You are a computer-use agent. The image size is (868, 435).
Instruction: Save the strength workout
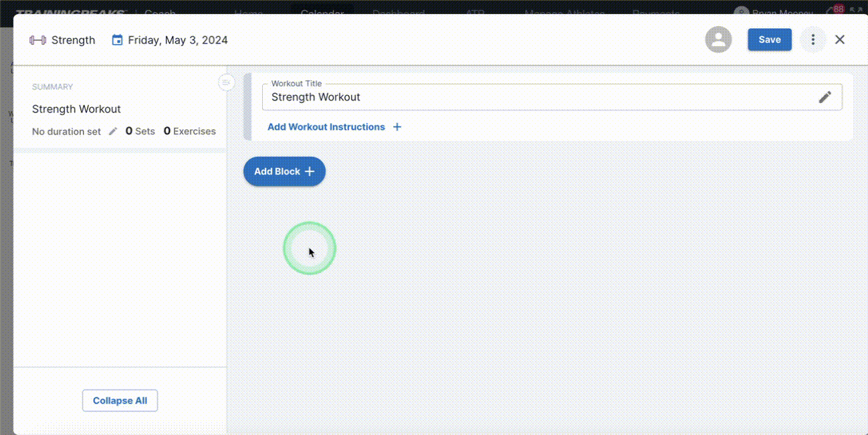[x=769, y=39]
